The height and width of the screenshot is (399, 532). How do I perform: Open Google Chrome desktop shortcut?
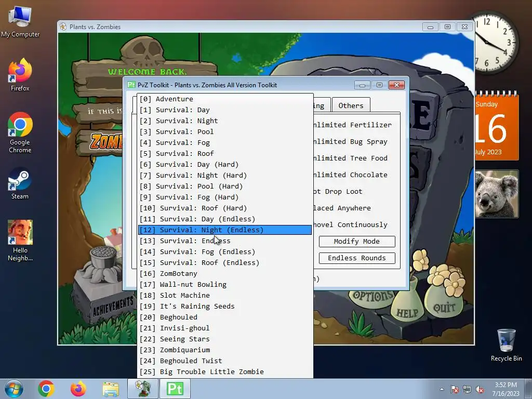tap(20, 132)
